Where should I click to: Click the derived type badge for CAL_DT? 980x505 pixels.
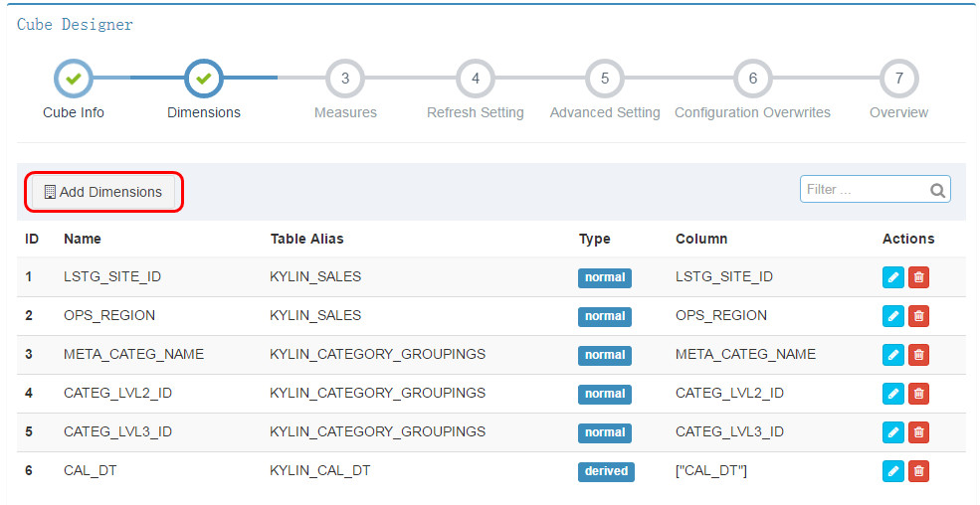[x=606, y=471]
